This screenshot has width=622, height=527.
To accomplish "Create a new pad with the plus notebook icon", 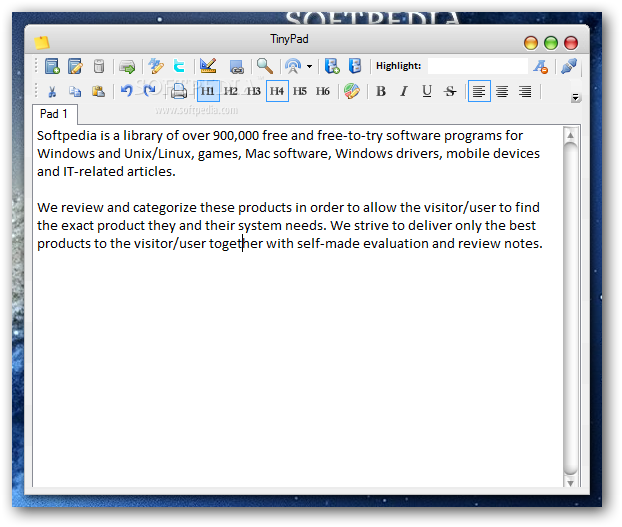I will (52, 66).
